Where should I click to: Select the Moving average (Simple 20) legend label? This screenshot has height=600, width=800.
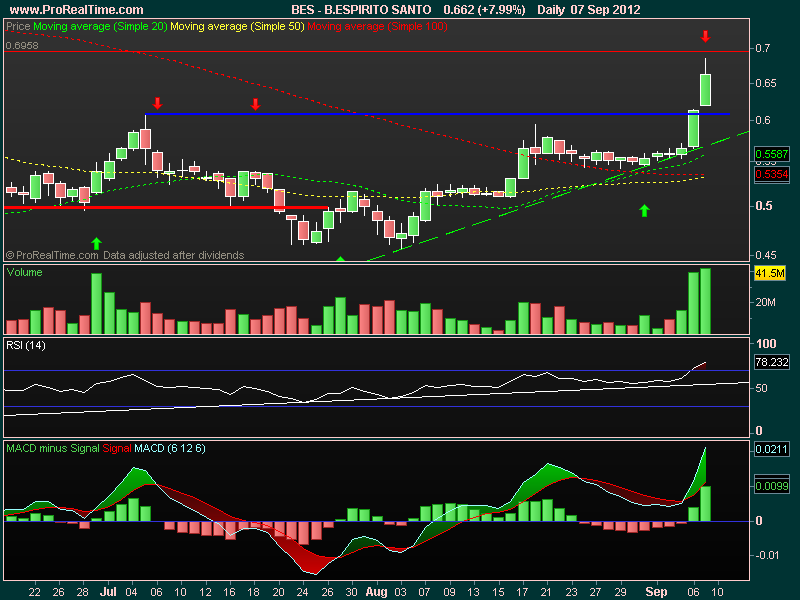point(100,27)
